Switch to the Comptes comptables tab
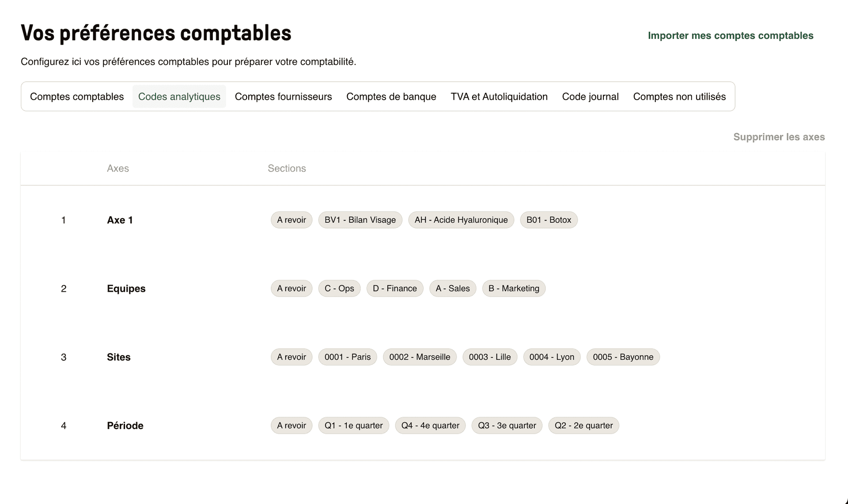 pos(76,96)
